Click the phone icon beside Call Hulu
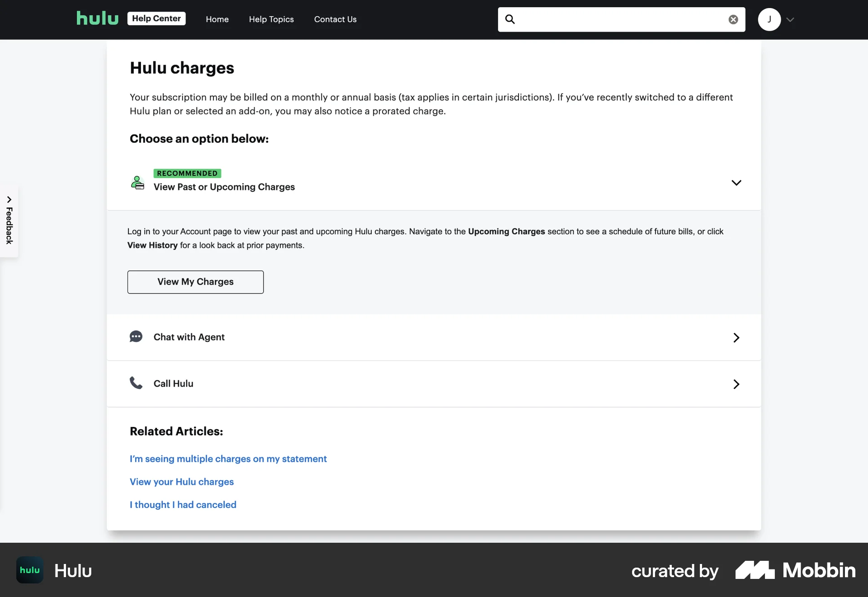Screen dimensions: 868x597 (x=136, y=383)
